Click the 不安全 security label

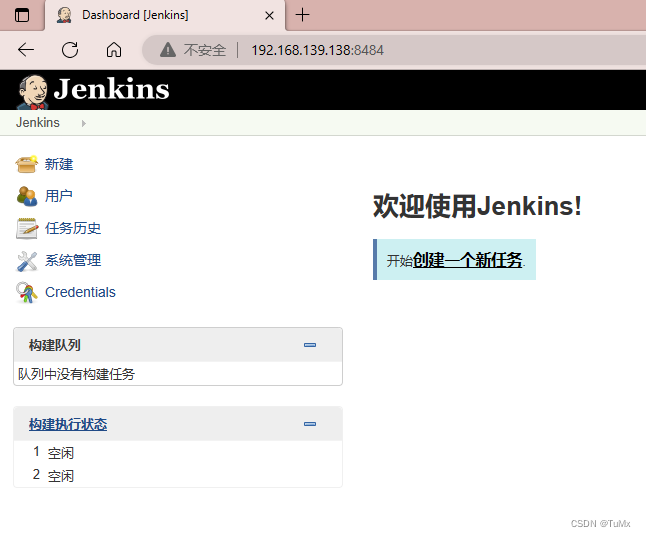tap(205, 50)
